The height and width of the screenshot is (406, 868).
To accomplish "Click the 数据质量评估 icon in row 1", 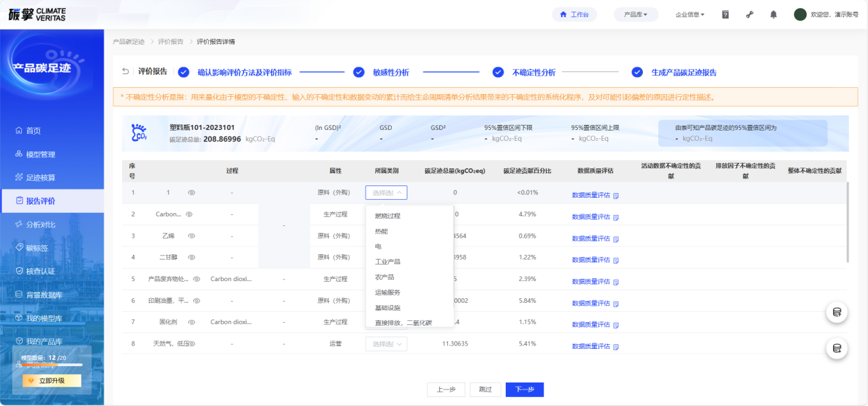I will [616, 196].
